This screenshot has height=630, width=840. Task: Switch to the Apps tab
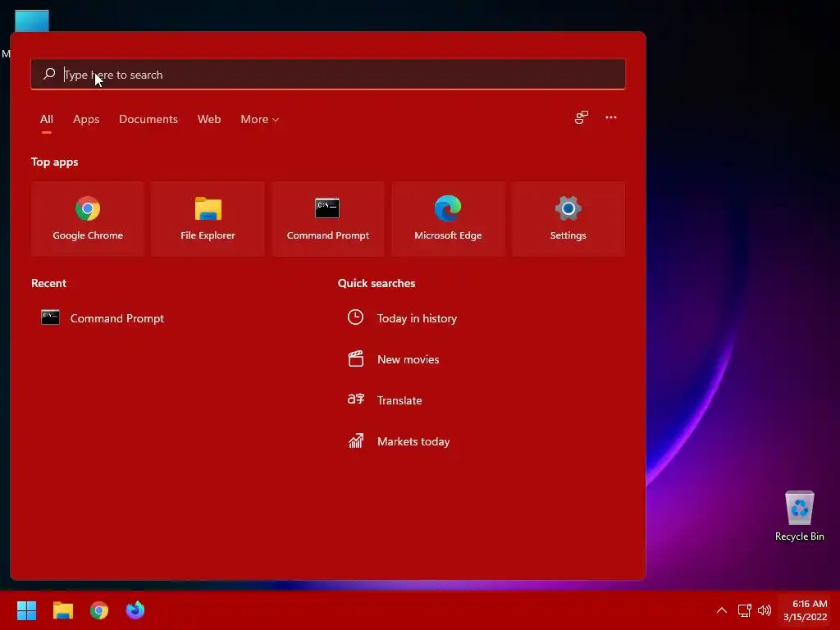click(x=86, y=119)
